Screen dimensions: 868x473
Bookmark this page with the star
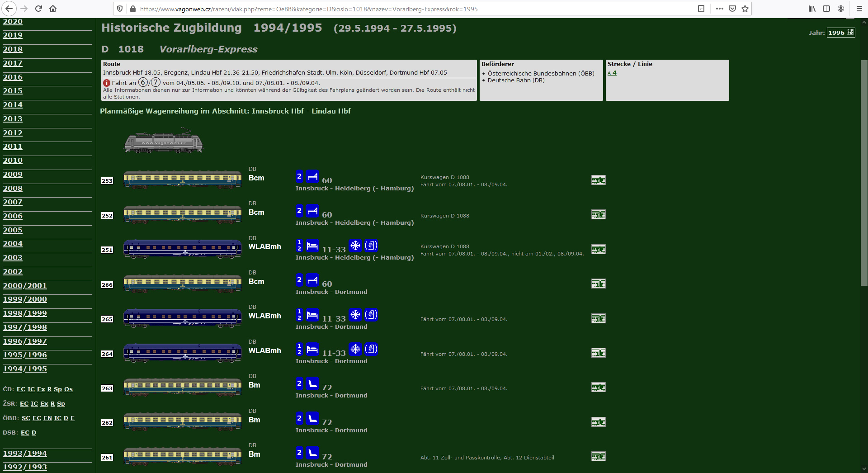click(745, 9)
